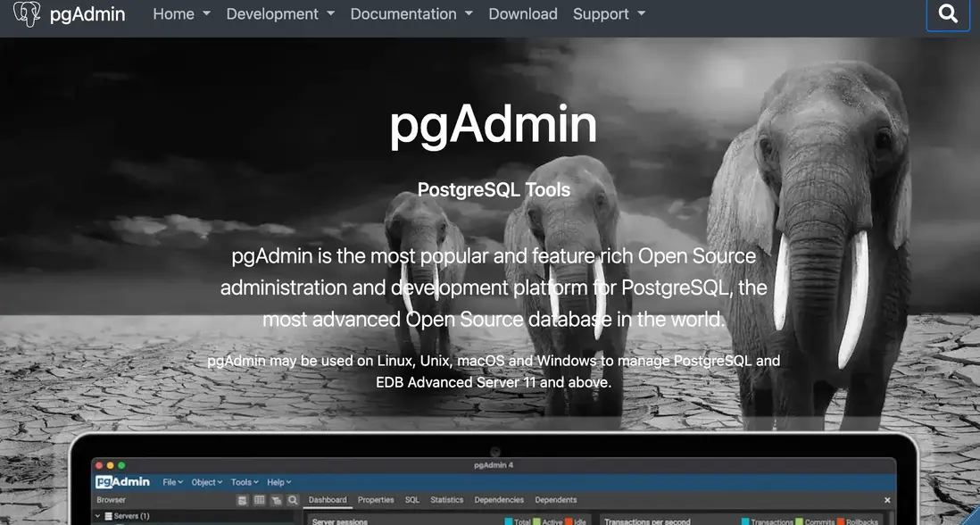The height and width of the screenshot is (525, 980).
Task: Click the green maximize dot of the pgAdmin 4 window
Action: pyautogui.click(x=121, y=466)
